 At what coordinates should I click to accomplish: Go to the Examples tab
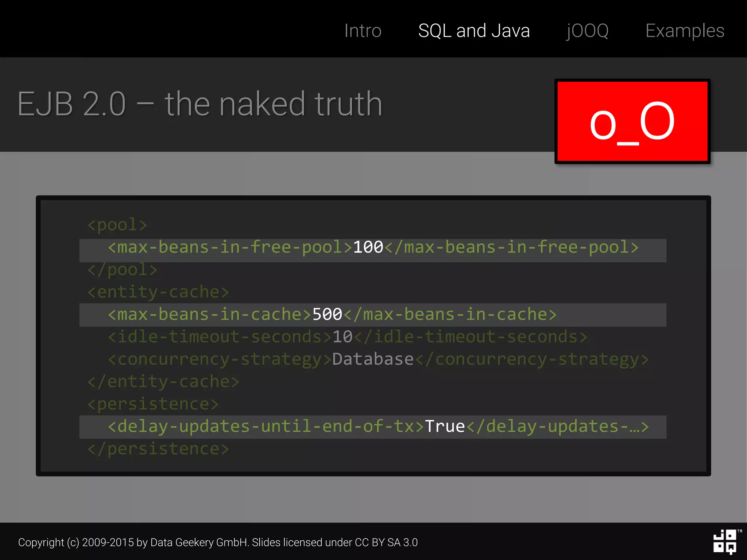684,31
